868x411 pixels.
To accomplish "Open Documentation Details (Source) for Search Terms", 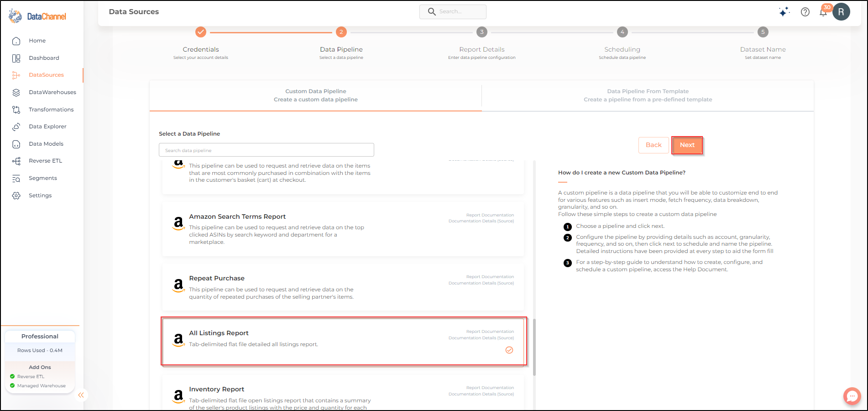I will [x=481, y=221].
